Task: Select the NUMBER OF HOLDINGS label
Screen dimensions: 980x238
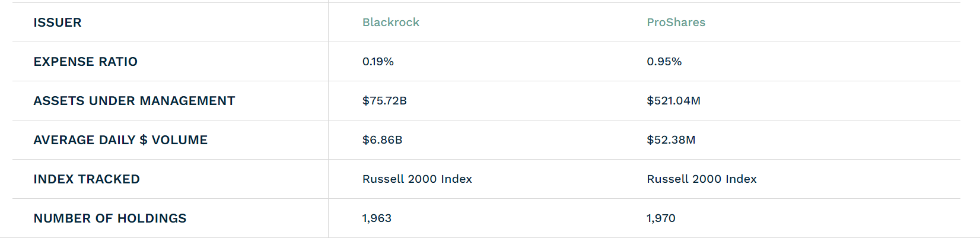Action: click(x=110, y=218)
